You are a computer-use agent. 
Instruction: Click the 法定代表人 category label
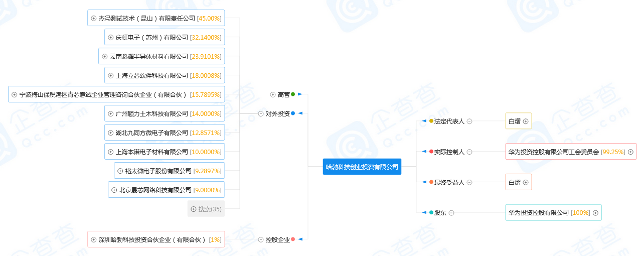pos(449,121)
